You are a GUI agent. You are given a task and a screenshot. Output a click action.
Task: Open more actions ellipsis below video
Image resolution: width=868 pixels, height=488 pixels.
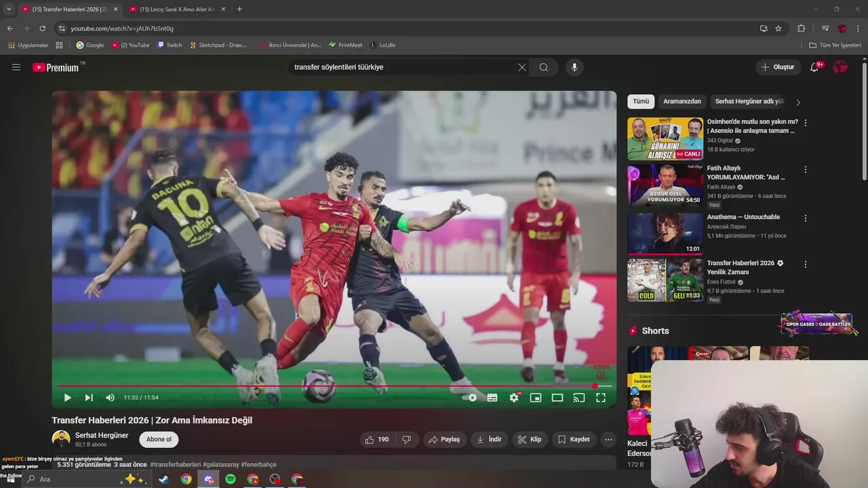point(608,439)
